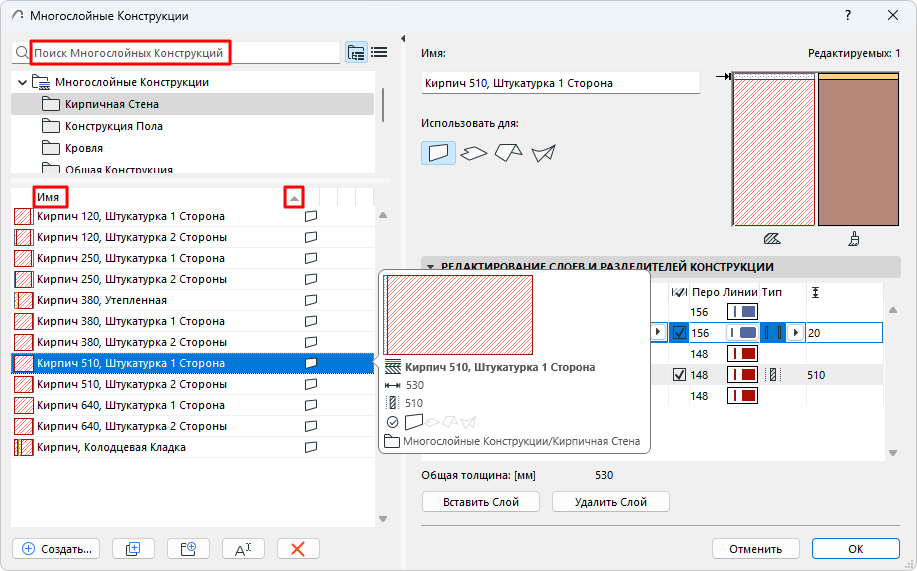Open the arrow popup left of the checked 156 row

click(x=658, y=332)
